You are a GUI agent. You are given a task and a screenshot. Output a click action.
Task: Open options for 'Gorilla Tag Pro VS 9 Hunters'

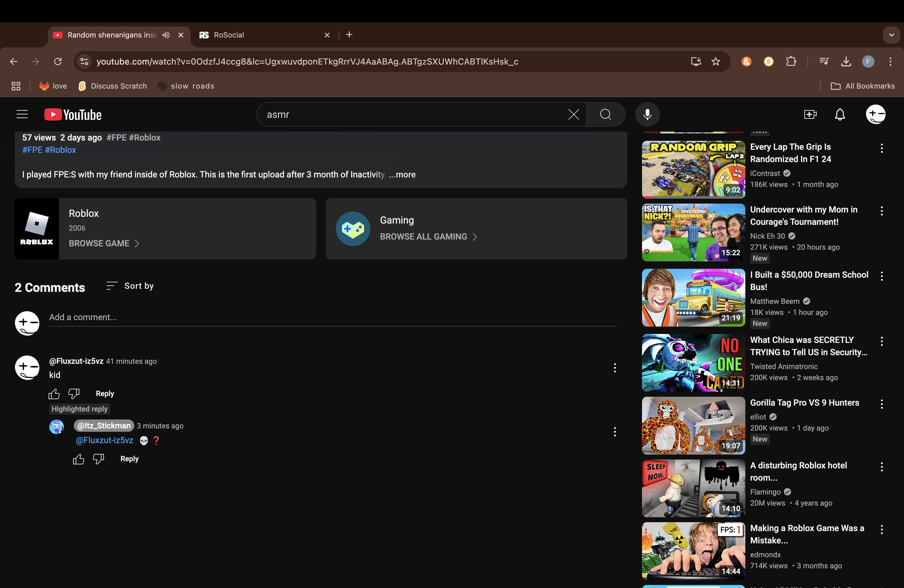(x=882, y=404)
